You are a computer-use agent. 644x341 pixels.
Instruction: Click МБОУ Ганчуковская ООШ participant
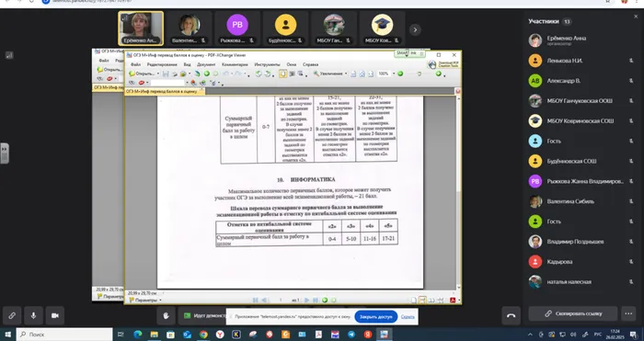(581, 101)
